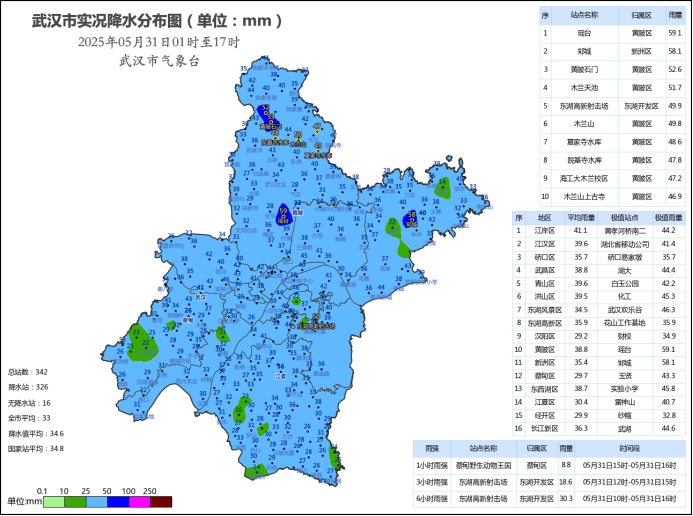Click the dark red above-250 legend swatch

162,501
